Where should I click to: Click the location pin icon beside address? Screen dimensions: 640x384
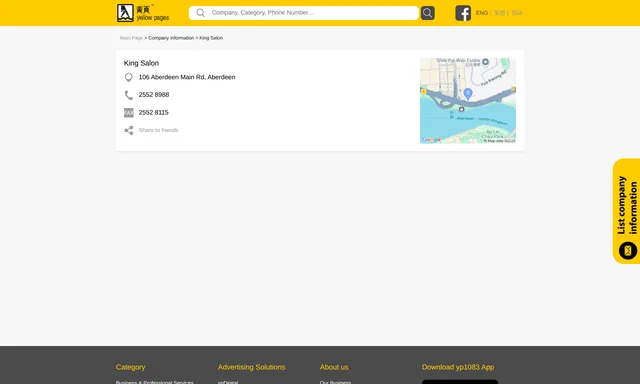(x=129, y=77)
